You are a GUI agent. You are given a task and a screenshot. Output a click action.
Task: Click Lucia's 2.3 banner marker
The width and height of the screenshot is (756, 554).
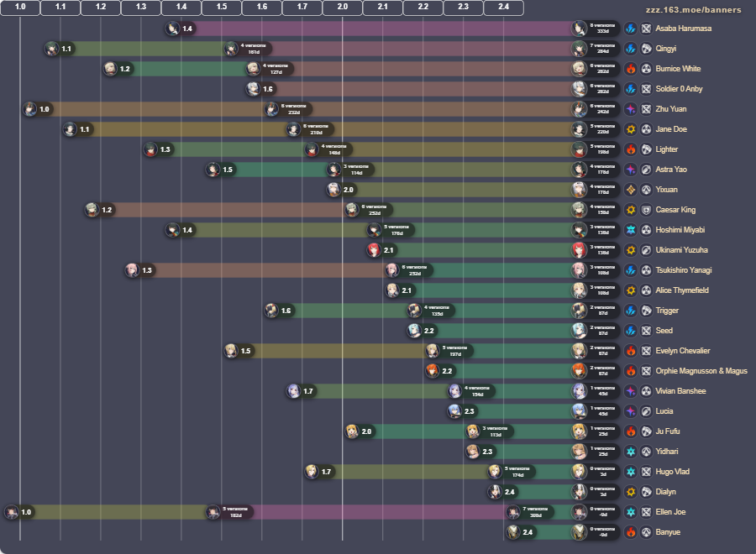[462, 411]
